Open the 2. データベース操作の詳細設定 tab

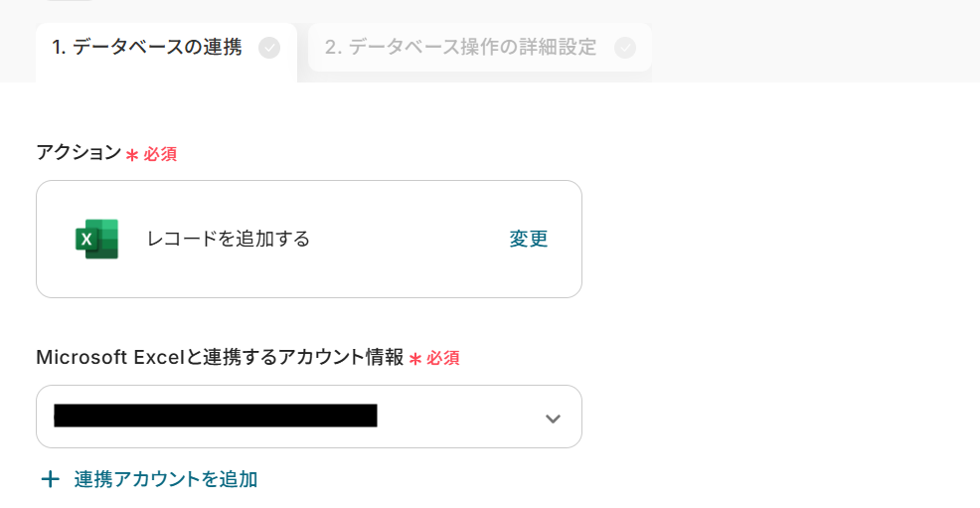460,48
